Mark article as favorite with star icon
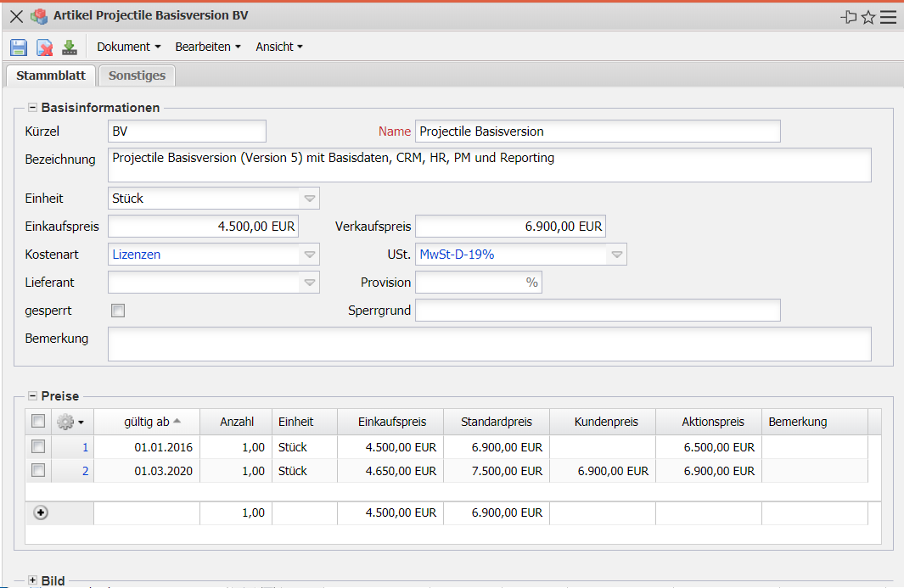Screen dimensions: 904x588 tap(868, 17)
